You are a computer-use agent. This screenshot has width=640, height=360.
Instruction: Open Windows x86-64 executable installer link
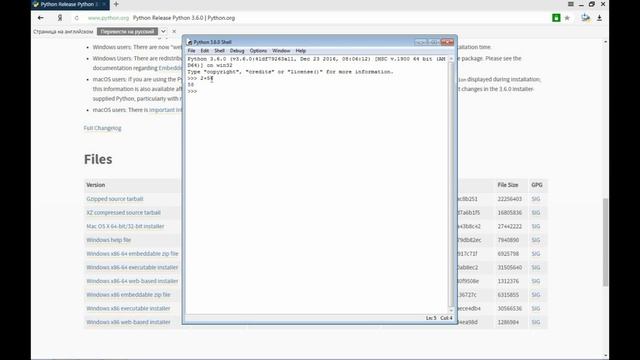coord(132,267)
